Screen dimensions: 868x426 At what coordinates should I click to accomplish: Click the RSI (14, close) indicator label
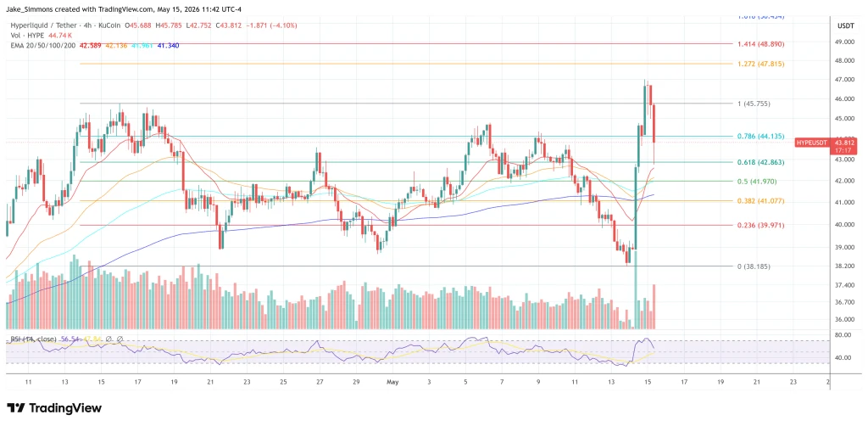[31, 339]
